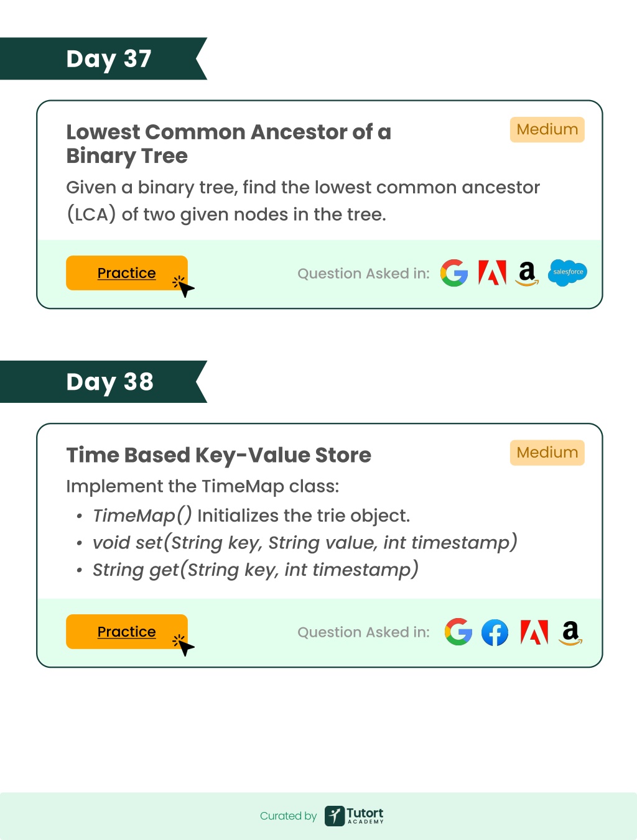This screenshot has height=840, width=637.
Task: Click the Medium badge on Day 37 card
Action: pos(547,129)
